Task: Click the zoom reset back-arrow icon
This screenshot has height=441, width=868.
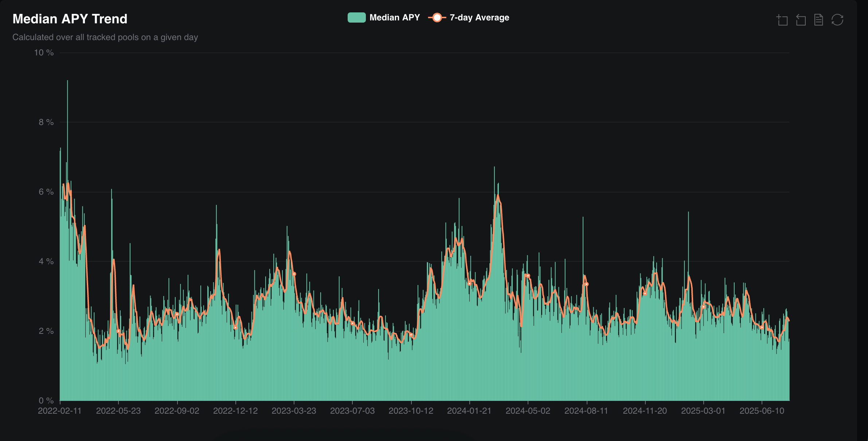Action: click(801, 20)
